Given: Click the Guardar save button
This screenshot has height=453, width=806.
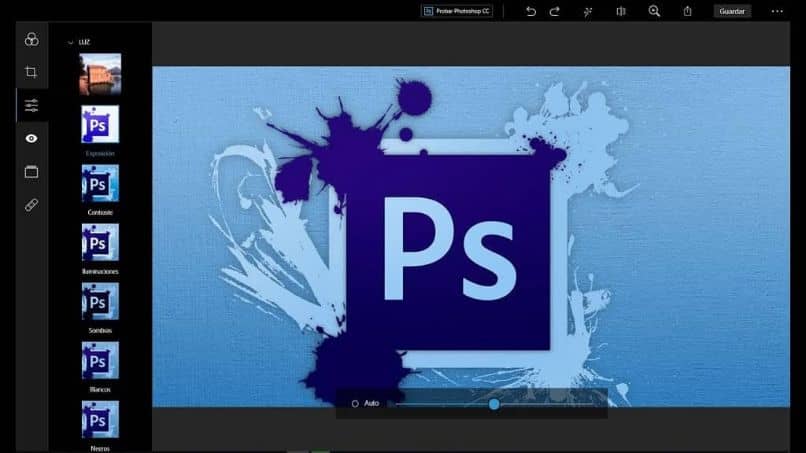Looking at the screenshot, I should (732, 11).
